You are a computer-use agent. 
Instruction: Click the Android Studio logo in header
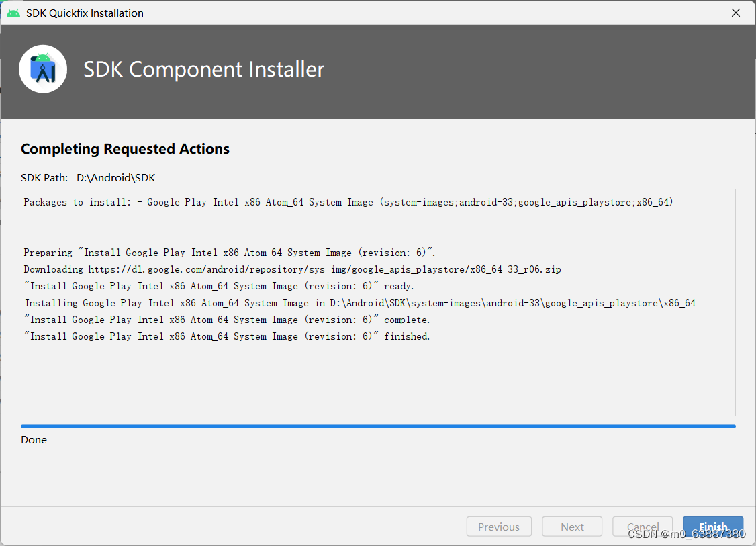coord(43,69)
